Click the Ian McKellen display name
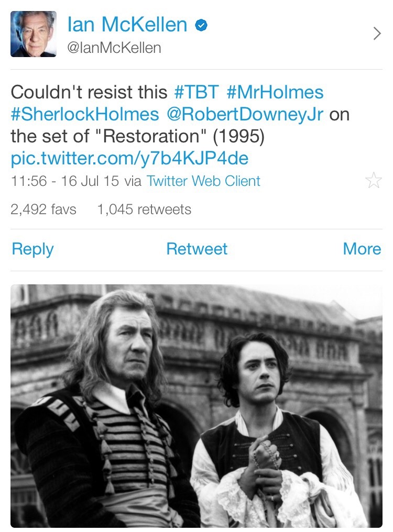Image resolution: width=393 pixels, height=532 pixels. pyautogui.click(x=127, y=25)
